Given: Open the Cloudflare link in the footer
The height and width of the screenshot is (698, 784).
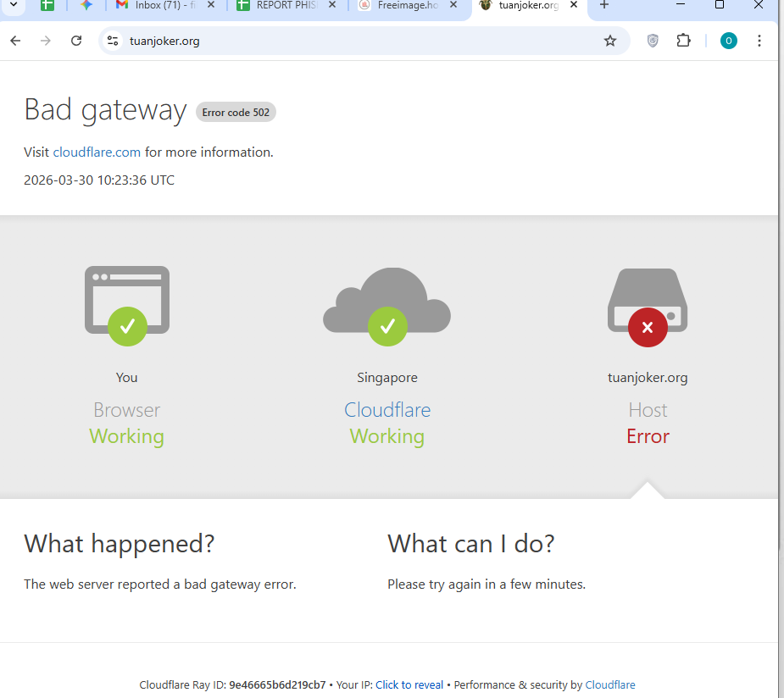Looking at the screenshot, I should pyautogui.click(x=610, y=685).
